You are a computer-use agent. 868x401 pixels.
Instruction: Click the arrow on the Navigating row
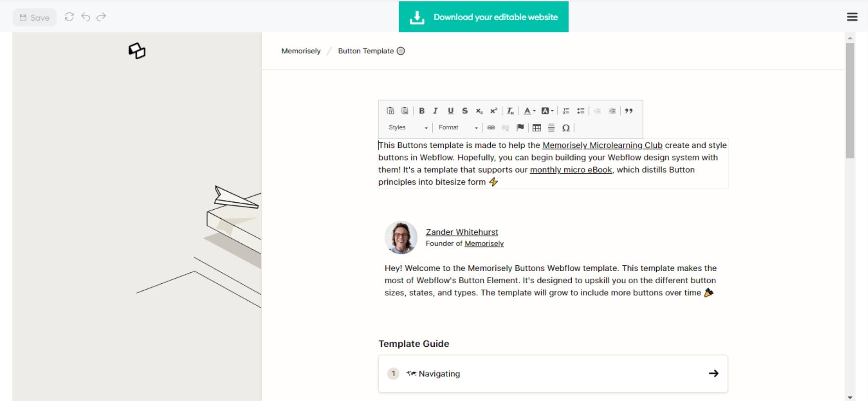tap(713, 373)
